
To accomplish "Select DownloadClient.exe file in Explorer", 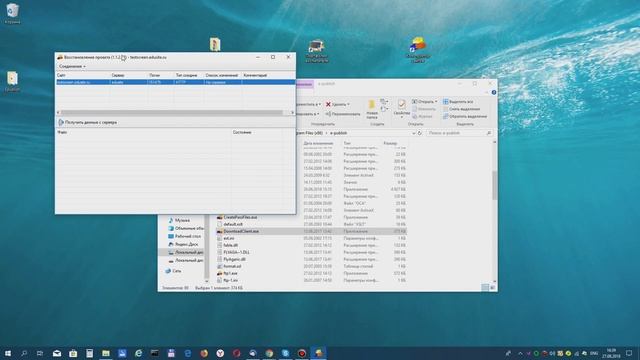I will click(241, 231).
